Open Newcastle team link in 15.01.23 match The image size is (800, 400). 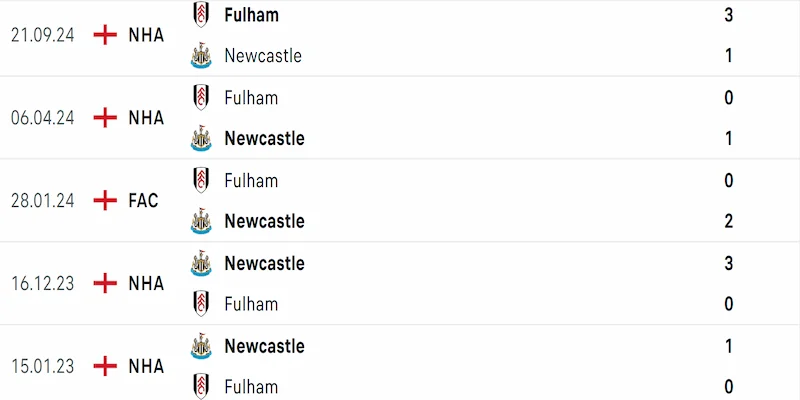pyautogui.click(x=264, y=346)
